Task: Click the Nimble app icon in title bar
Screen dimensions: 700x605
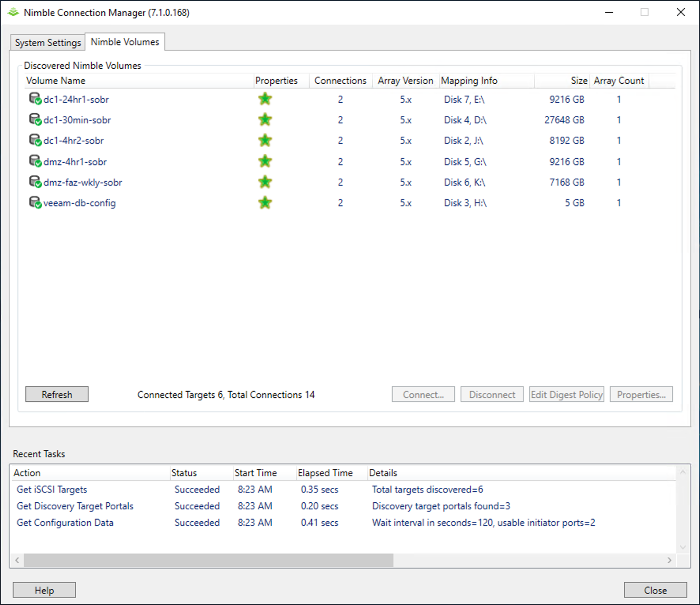Action: [13, 12]
